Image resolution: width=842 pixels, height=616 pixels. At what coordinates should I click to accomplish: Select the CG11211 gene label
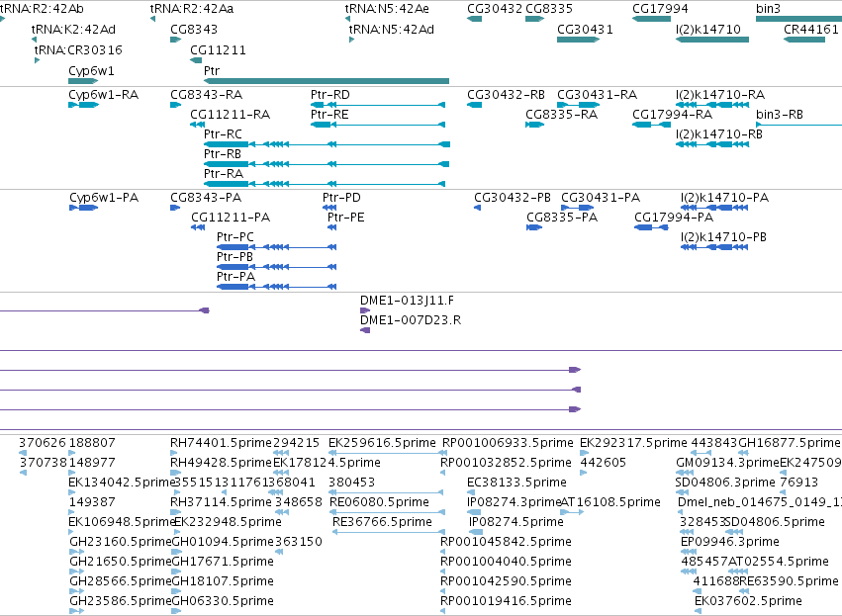(x=218, y=49)
